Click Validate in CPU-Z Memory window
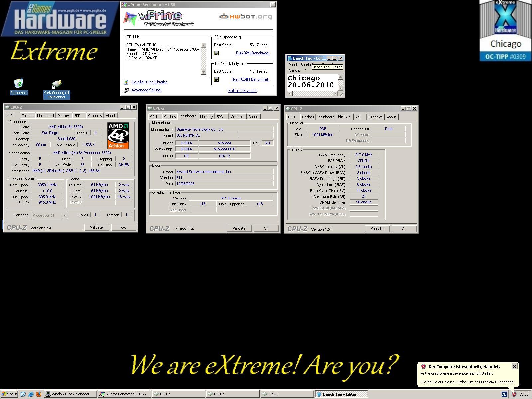Image resolution: width=532 pixels, height=399 pixels. click(377, 229)
